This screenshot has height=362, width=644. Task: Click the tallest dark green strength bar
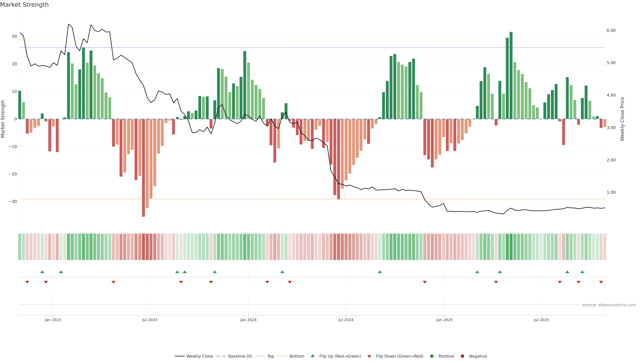point(511,75)
